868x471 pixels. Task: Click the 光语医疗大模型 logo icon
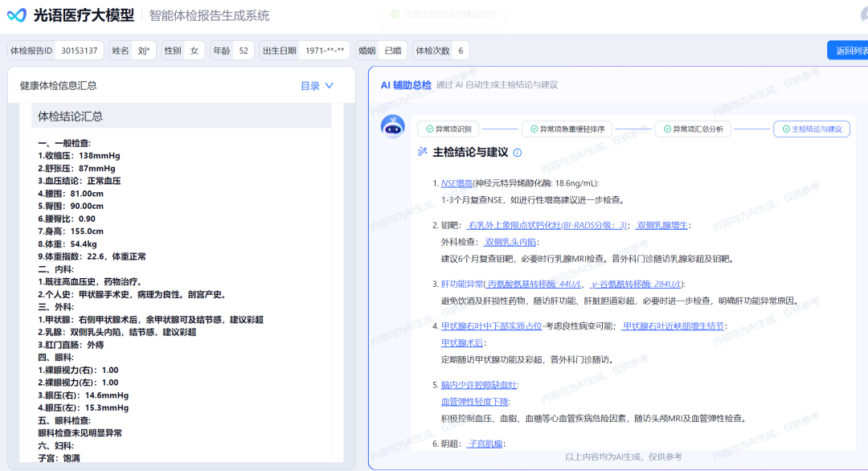point(16,15)
